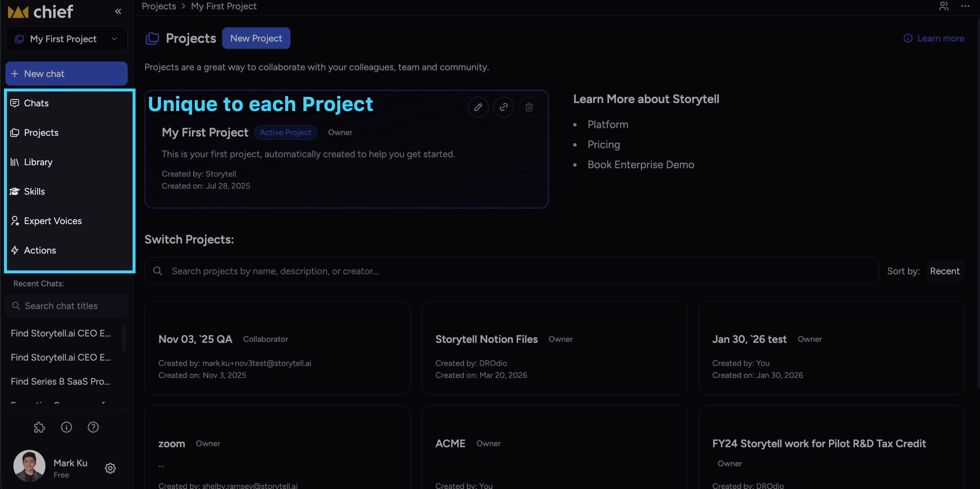The width and height of the screenshot is (980, 489).
Task: Click Book Enterprise Demo link
Action: tap(641, 165)
